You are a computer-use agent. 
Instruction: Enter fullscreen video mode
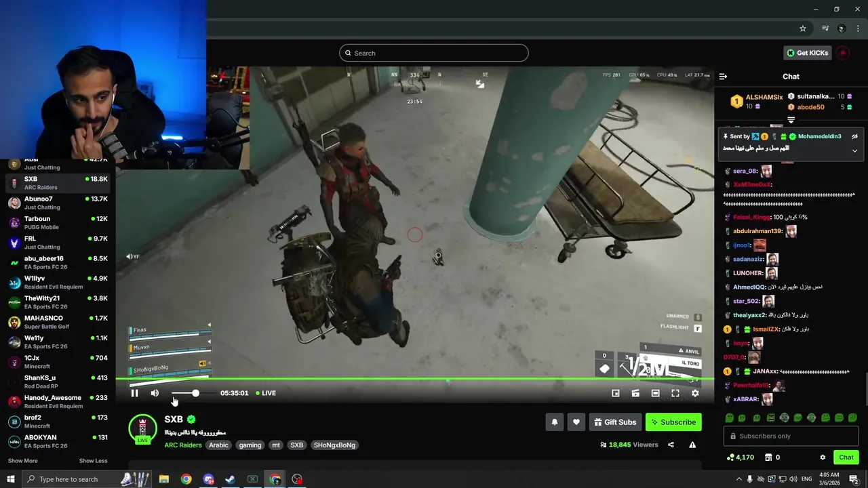tap(675, 393)
